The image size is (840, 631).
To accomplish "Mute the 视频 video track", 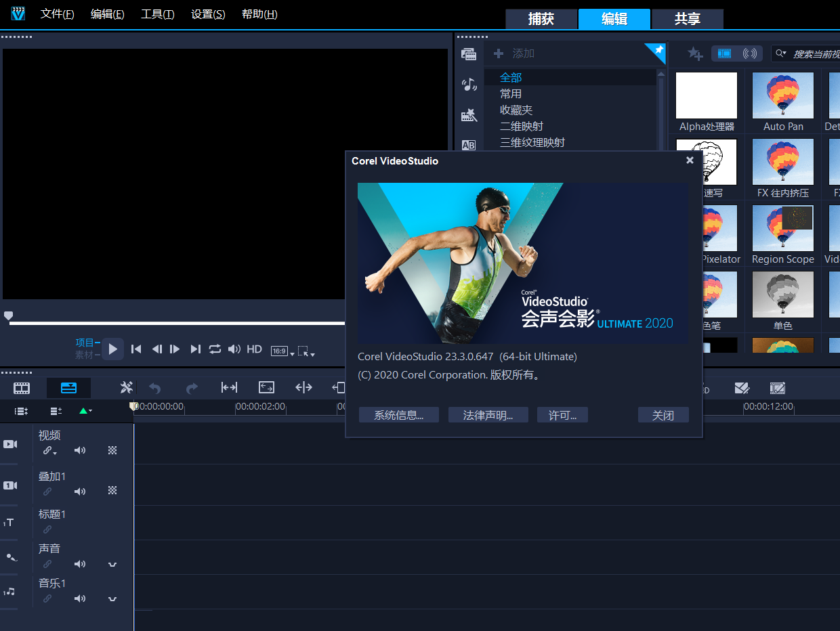I will [x=80, y=450].
